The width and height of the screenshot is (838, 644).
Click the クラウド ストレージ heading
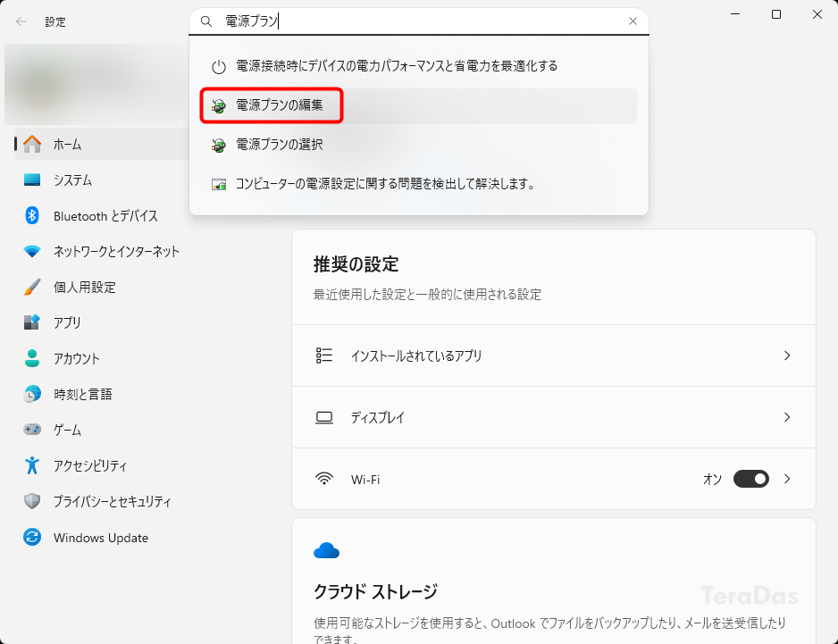[375, 591]
